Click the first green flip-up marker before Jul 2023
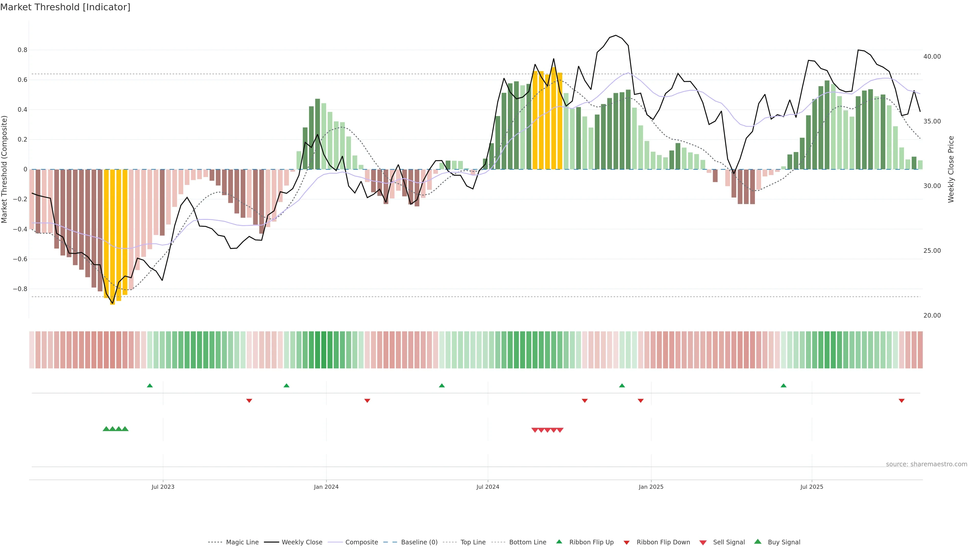Viewport: 980px width, 551px height. (x=150, y=386)
